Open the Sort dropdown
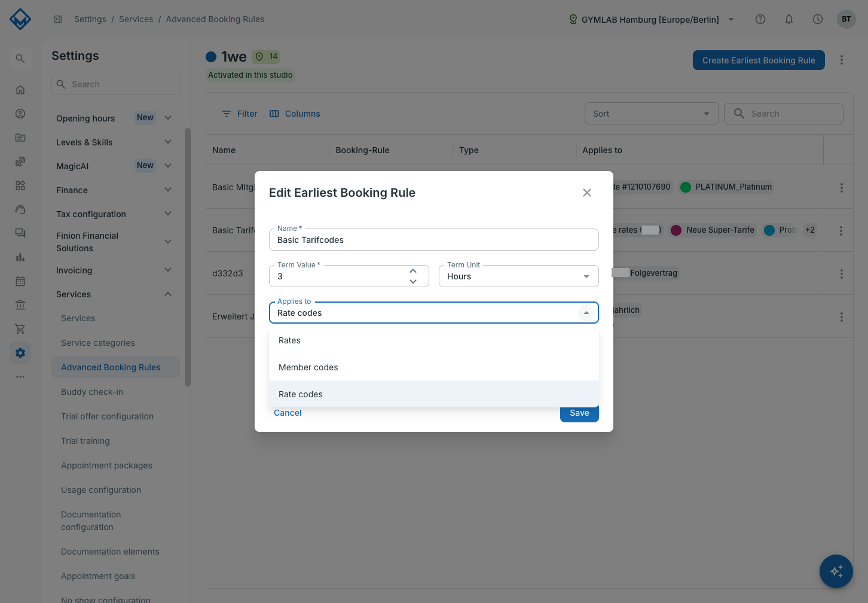 tap(652, 114)
